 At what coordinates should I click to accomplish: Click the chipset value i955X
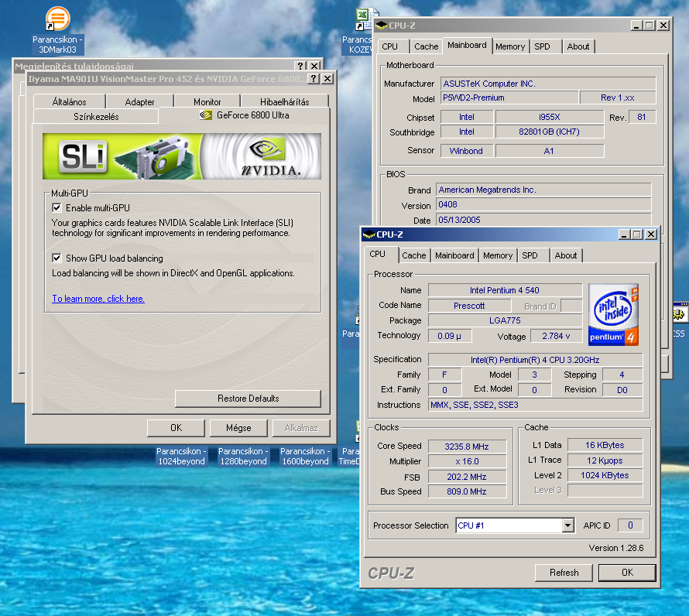coord(550,117)
